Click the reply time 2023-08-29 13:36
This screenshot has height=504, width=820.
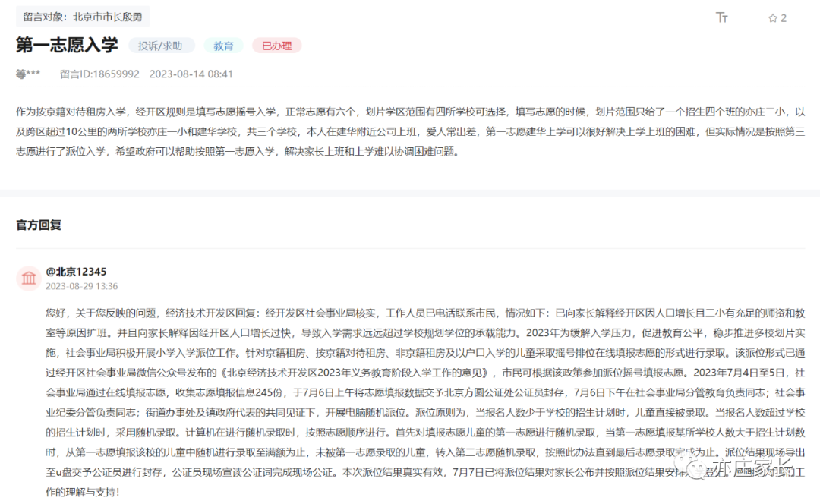pos(81,286)
